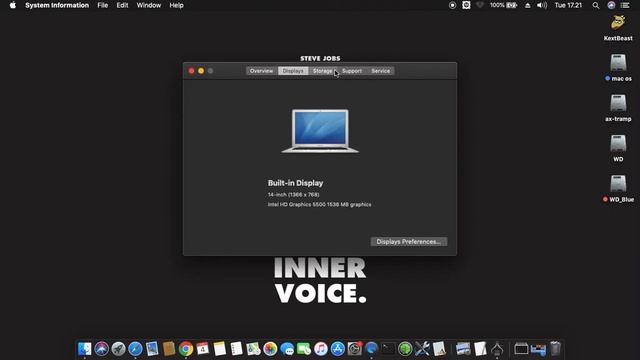Open Photos from the dock
The image size is (640, 360).
coord(270,349)
